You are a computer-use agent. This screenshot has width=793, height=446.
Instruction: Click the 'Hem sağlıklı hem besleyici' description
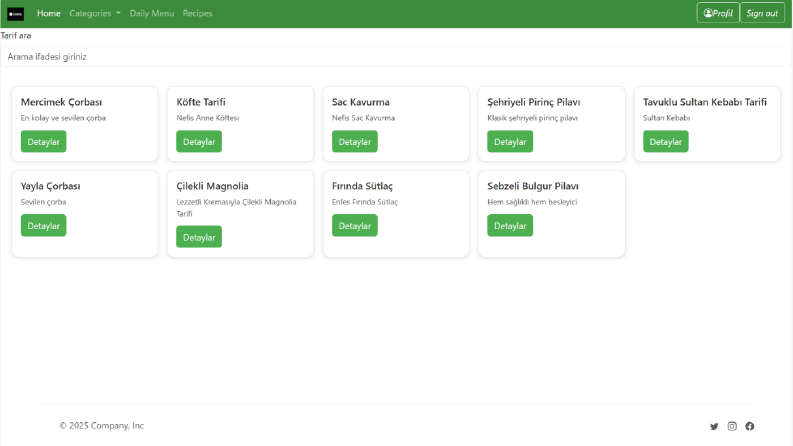[x=532, y=202]
